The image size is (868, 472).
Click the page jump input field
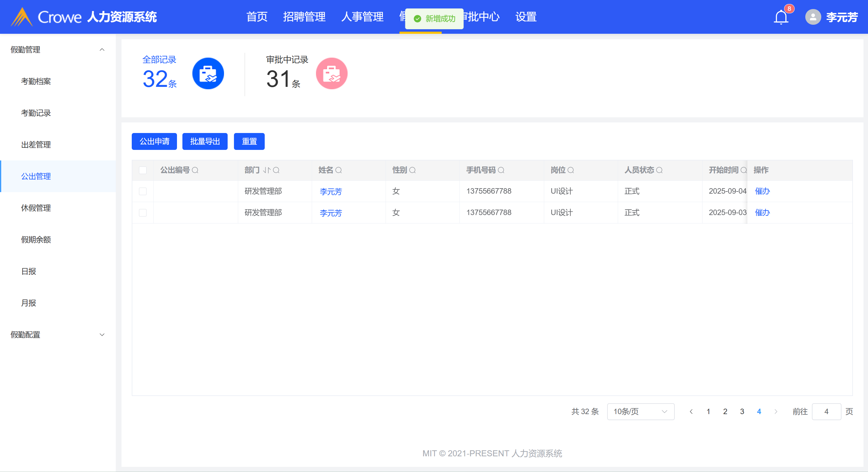click(x=826, y=412)
